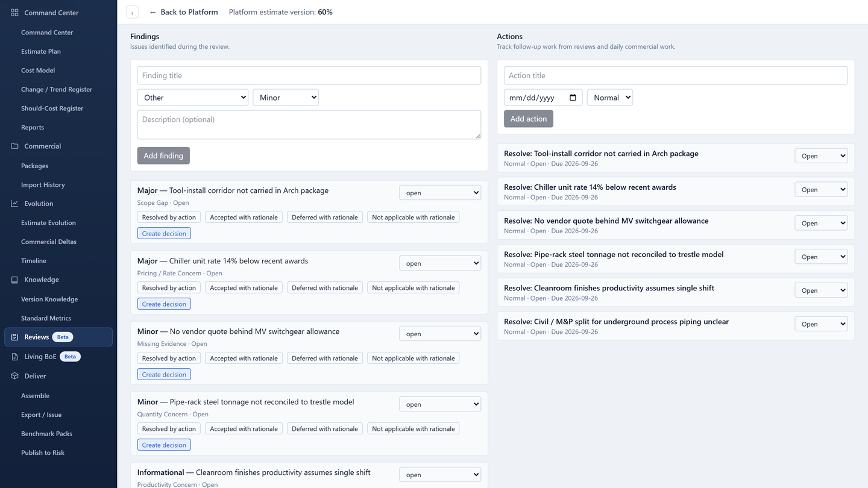Screen dimensions: 868x488
Task: Click the Evolution chart icon
Action: point(14,204)
